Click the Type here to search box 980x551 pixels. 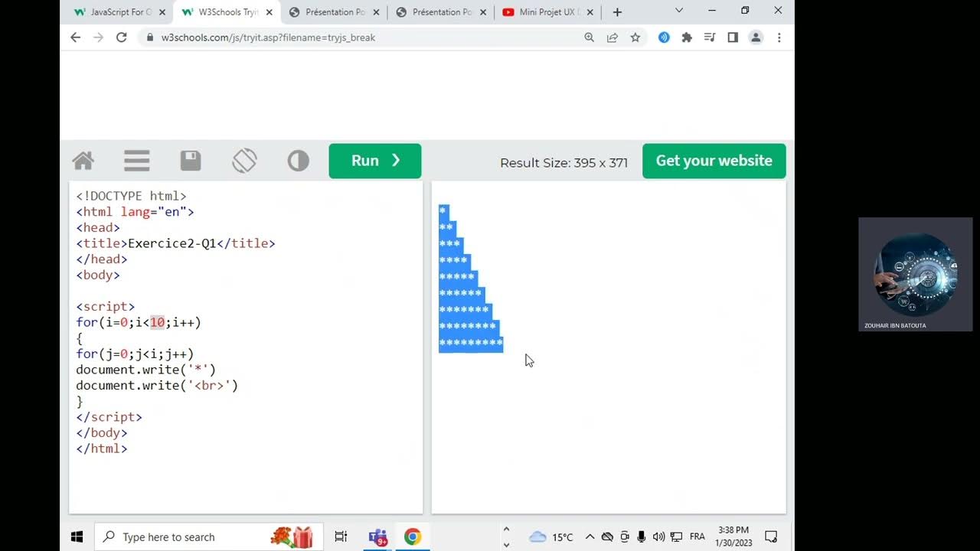208,536
